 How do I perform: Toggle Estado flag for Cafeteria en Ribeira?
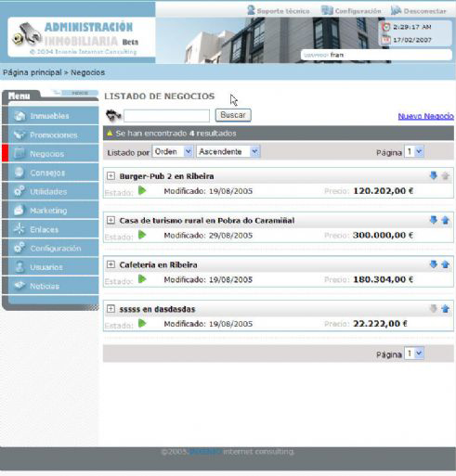point(142,279)
